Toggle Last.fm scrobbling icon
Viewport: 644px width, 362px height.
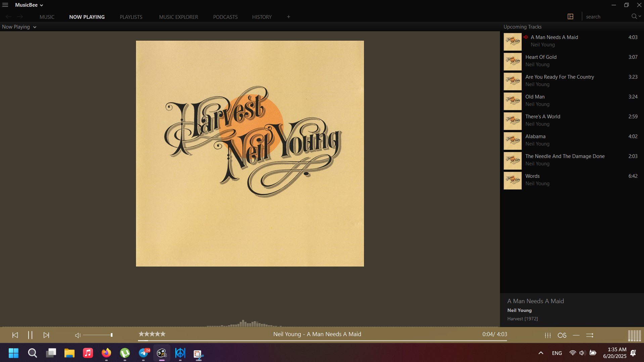coord(562,335)
